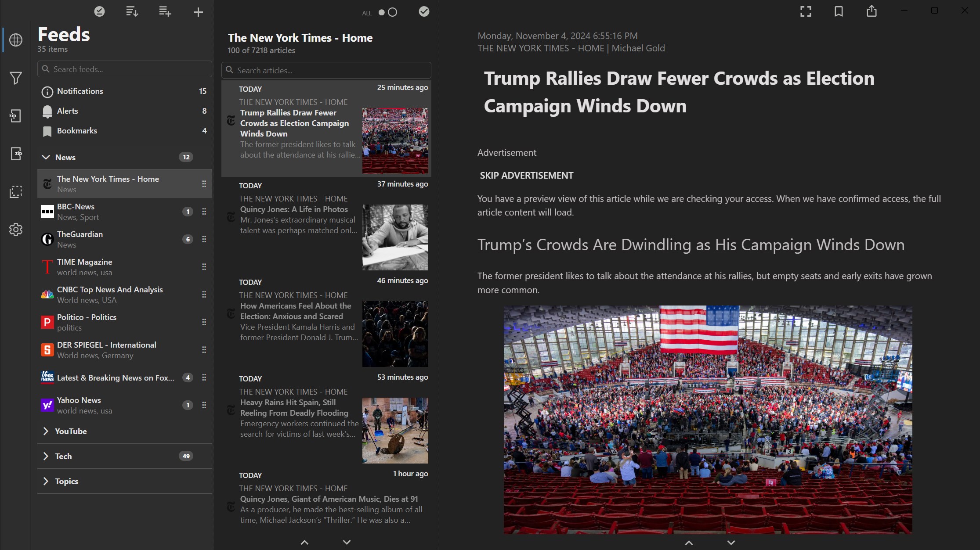Click the sort feeds icon
Screen dimensions: 980x550
(x=132, y=12)
